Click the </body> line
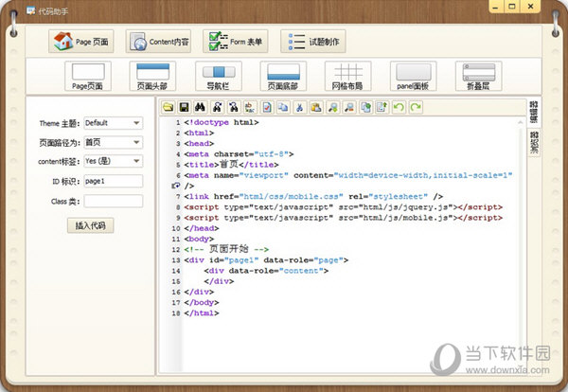Image resolution: width=568 pixels, height=392 pixels. tap(202, 302)
